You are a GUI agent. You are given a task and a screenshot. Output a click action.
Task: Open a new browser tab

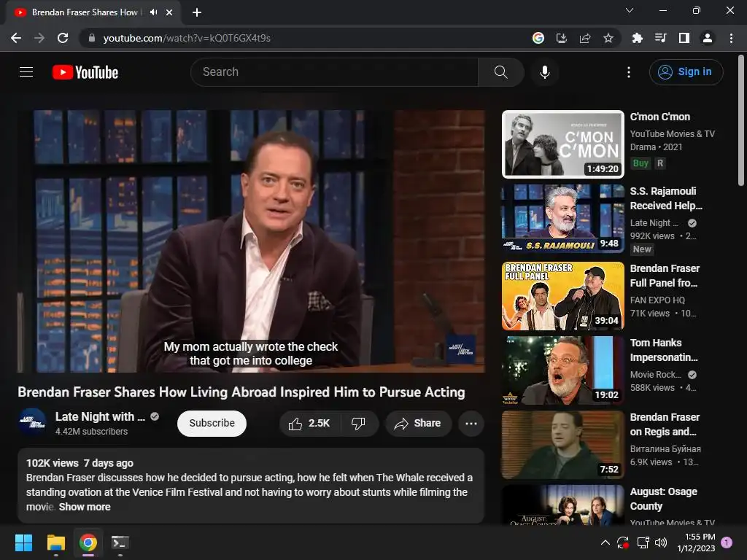[x=197, y=12]
